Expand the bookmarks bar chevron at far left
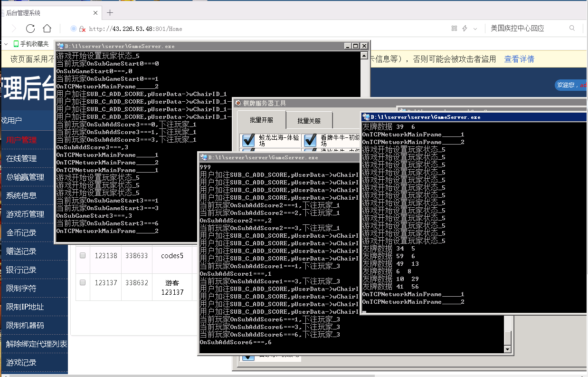The image size is (588, 377). click(x=6, y=44)
